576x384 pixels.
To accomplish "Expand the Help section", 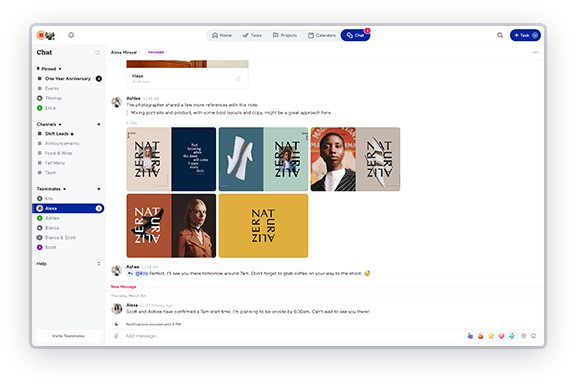I will 98,263.
